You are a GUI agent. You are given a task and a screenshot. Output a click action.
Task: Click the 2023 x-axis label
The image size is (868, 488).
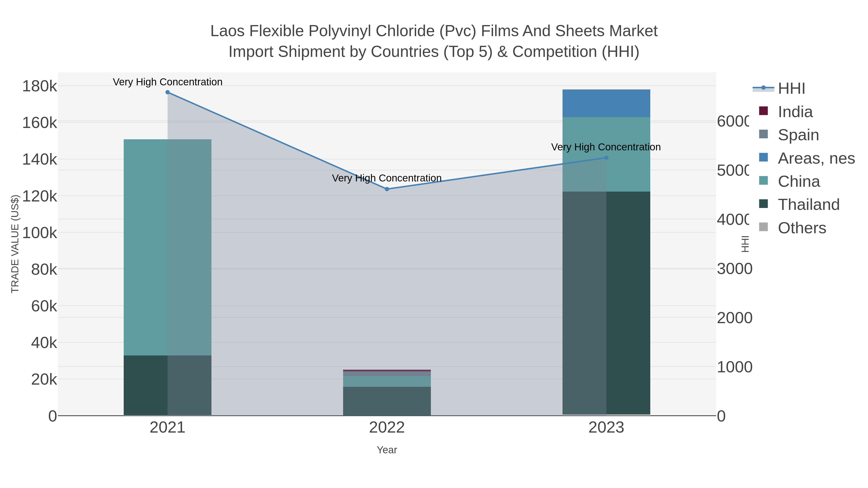[x=606, y=428]
